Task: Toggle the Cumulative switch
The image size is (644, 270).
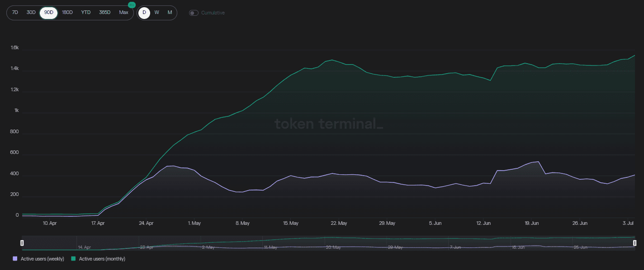Action: click(x=194, y=13)
